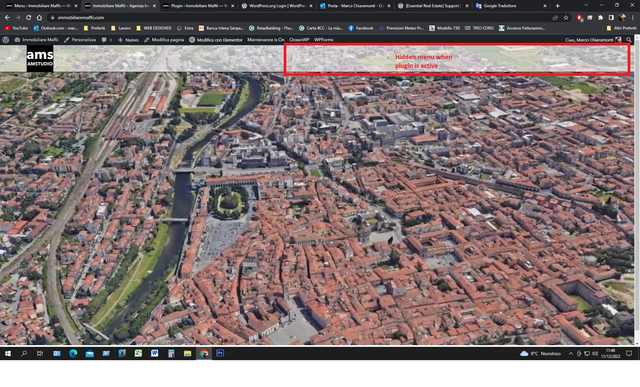The image size is (640, 387).
Task: Open the Mail app from the taskbar
Action: pyautogui.click(x=89, y=354)
